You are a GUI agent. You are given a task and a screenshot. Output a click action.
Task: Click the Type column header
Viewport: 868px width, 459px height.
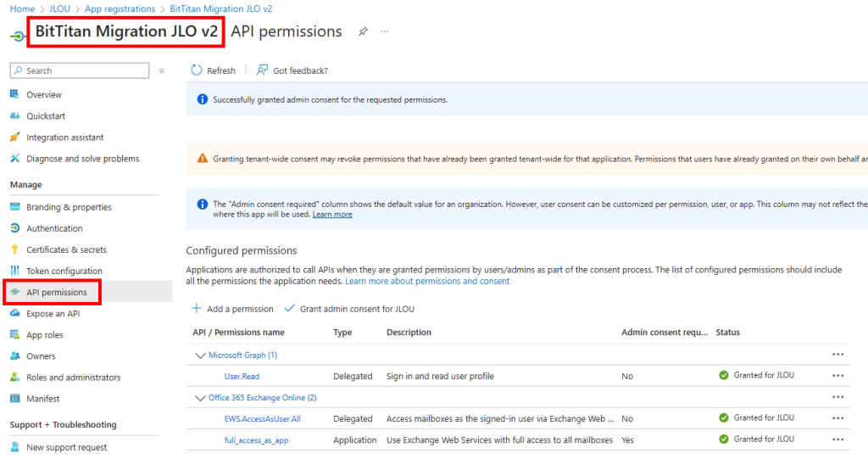(x=342, y=332)
